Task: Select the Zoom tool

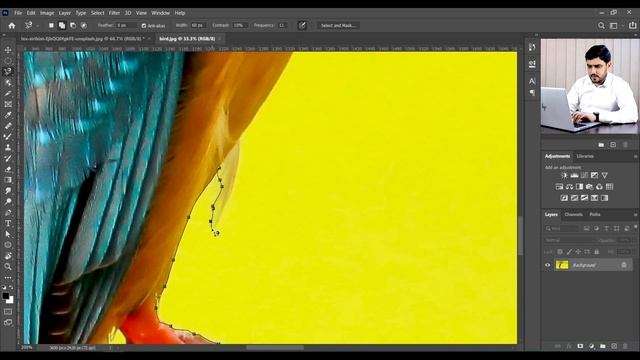Action: point(8,267)
